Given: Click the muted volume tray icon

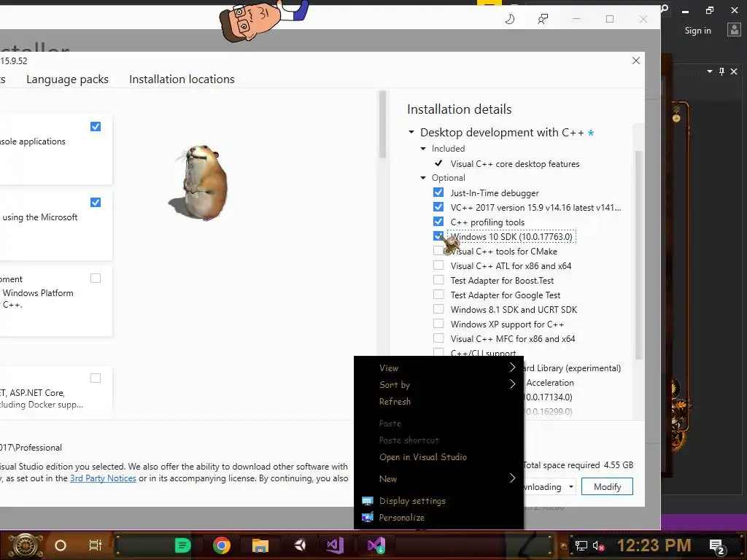Looking at the screenshot, I should tap(598, 545).
